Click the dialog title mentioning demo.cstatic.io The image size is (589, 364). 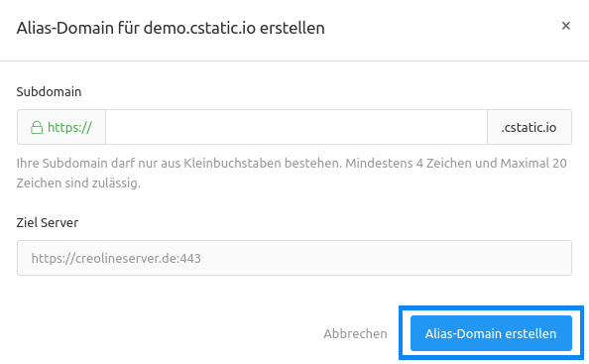(171, 28)
